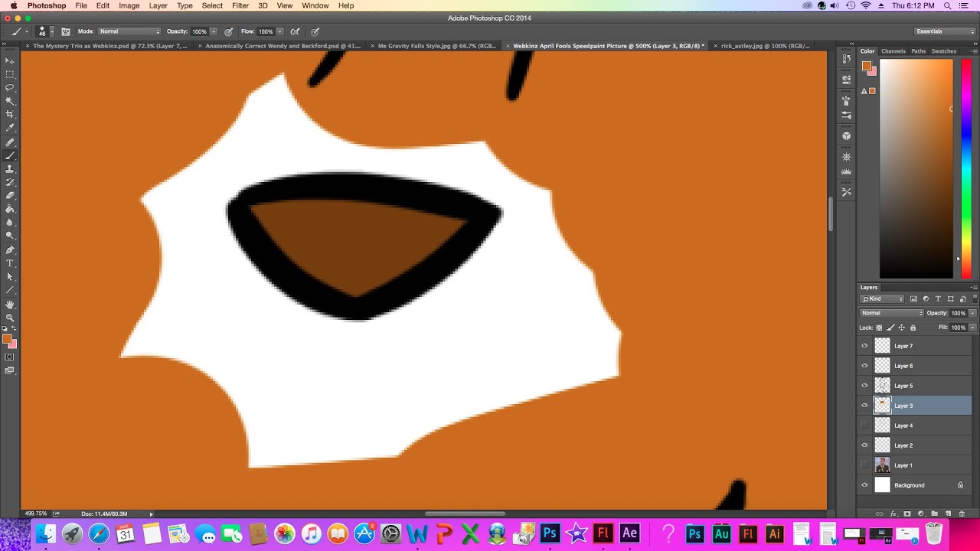Select the Rectangular Marquee tool
The height and width of the screenshot is (551, 980).
click(x=10, y=74)
